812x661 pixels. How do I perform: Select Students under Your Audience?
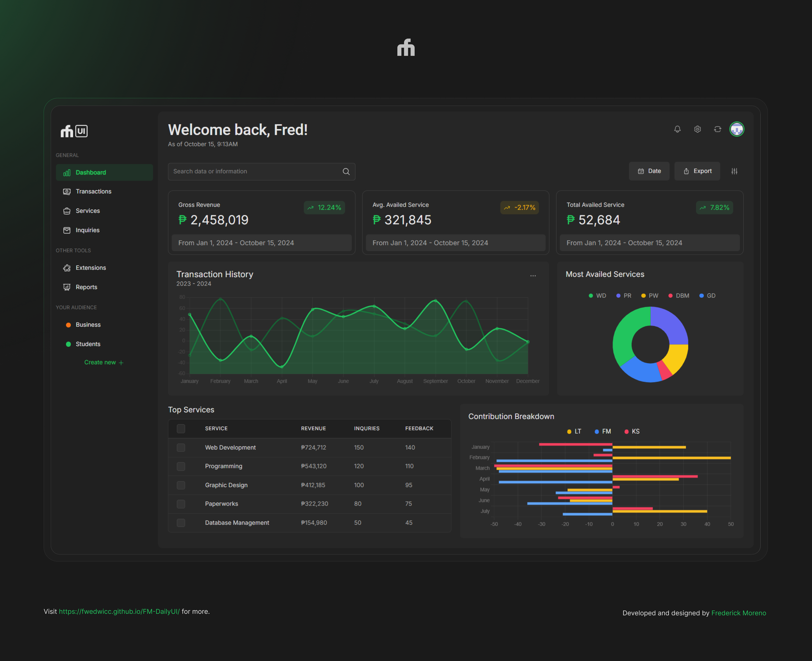click(88, 344)
